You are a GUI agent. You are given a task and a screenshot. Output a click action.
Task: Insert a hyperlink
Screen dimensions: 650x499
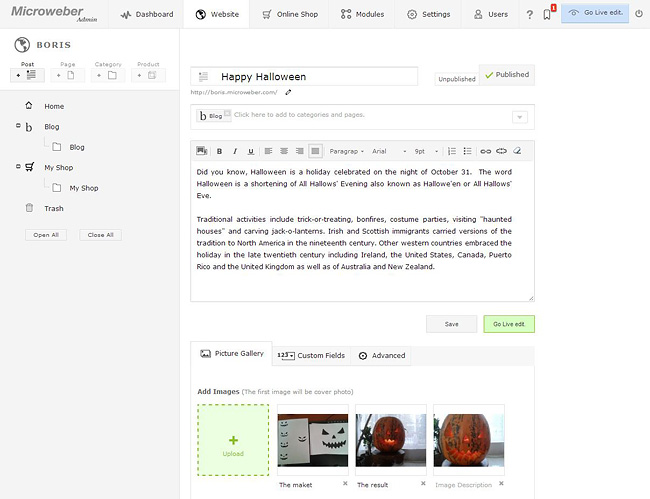point(485,151)
